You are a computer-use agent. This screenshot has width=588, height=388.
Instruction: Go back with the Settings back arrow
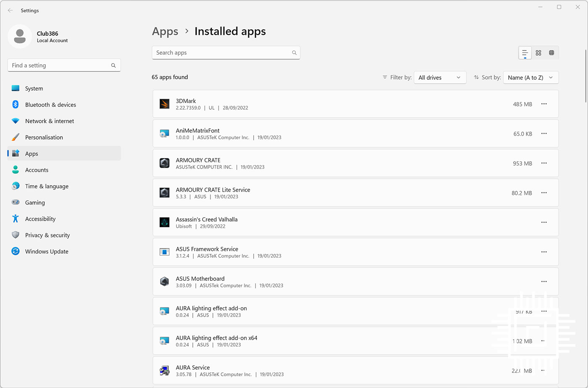tap(10, 11)
